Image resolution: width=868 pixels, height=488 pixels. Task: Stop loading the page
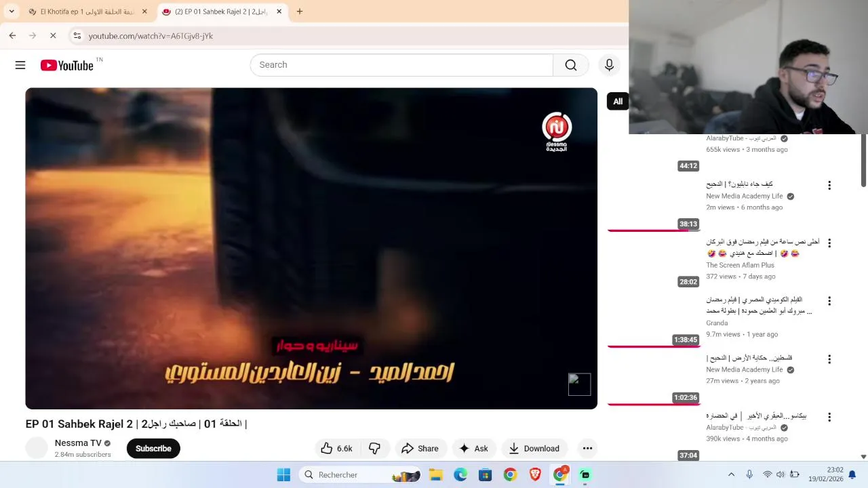pos(53,35)
